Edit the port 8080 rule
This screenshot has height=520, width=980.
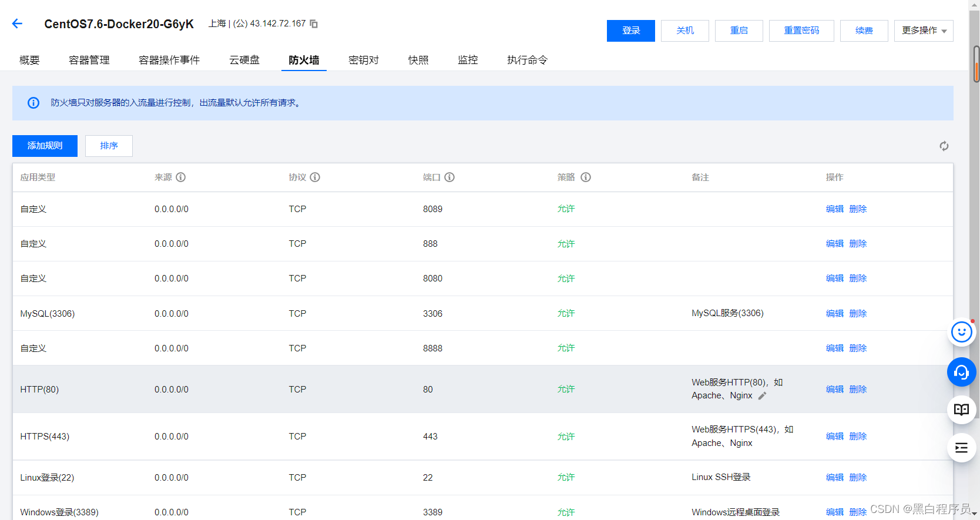(x=834, y=279)
